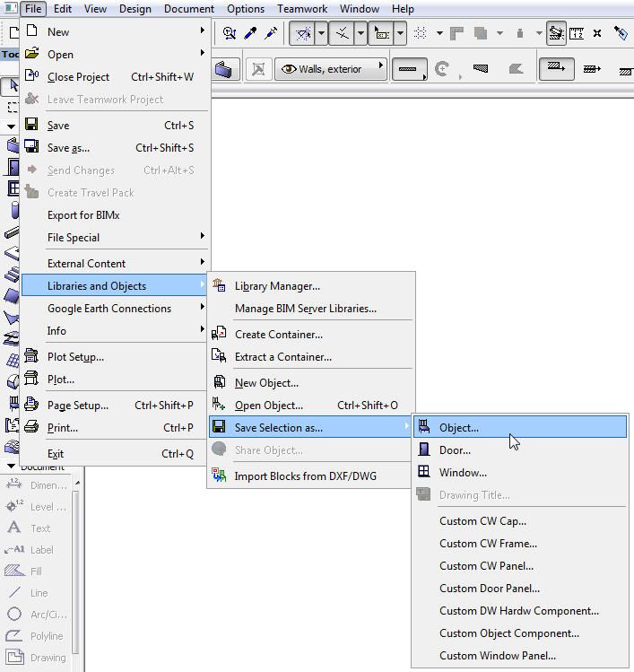Select Export for BIMx
634x672 pixels.
coord(115,214)
